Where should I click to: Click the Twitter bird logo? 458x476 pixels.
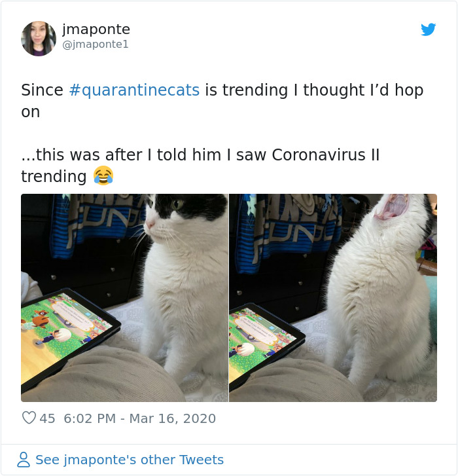coord(429,29)
